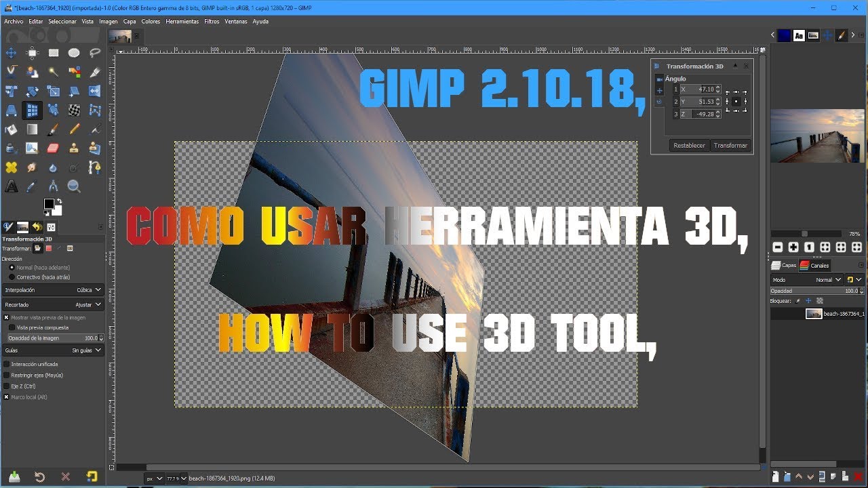
Task: Click Restablecer in Transformación 3D dialog
Action: (689, 145)
